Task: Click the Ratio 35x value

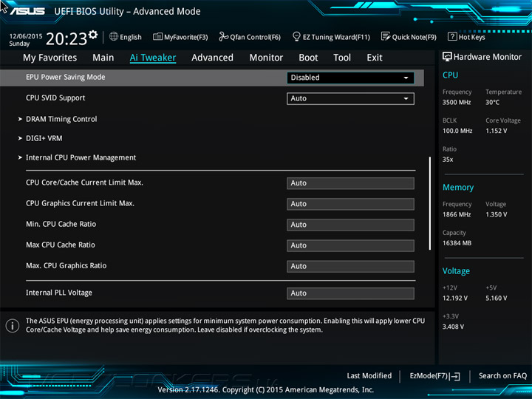Action: click(448, 160)
